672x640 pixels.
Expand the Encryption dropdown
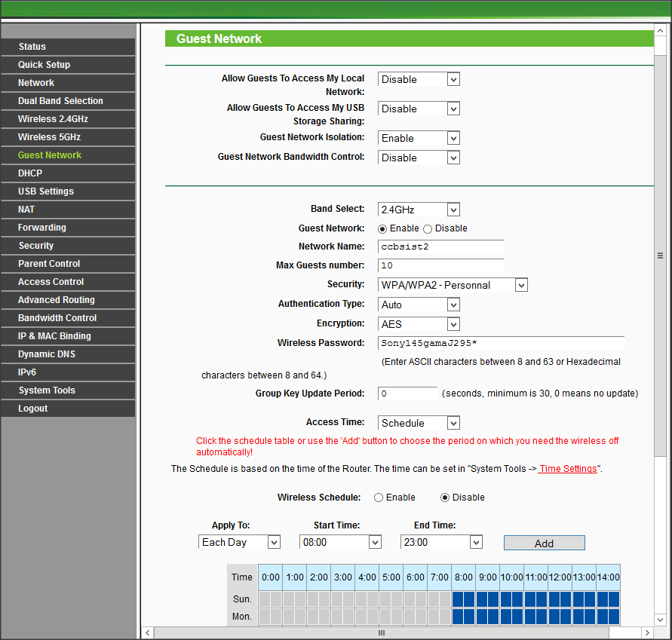[x=419, y=324]
